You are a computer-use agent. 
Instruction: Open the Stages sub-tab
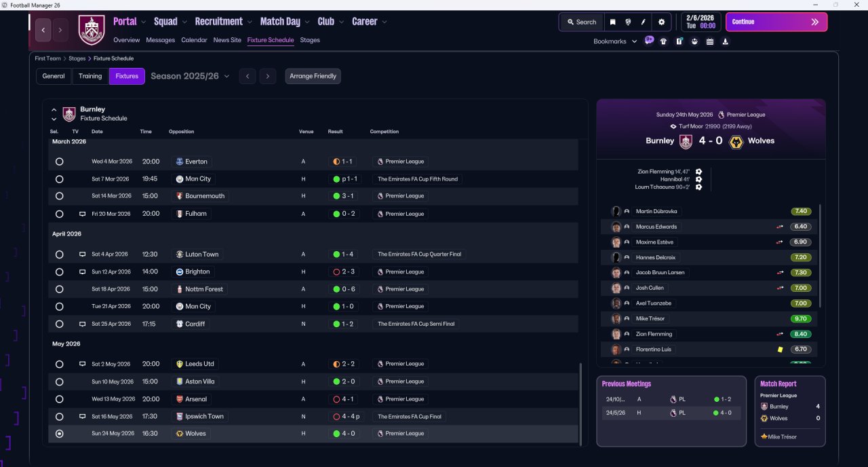[310, 40]
